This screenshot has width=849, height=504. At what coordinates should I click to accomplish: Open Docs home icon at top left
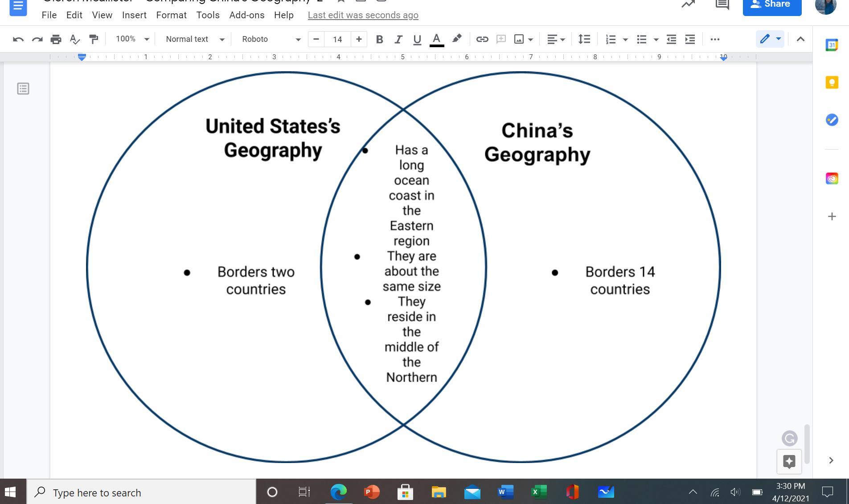pyautogui.click(x=18, y=7)
